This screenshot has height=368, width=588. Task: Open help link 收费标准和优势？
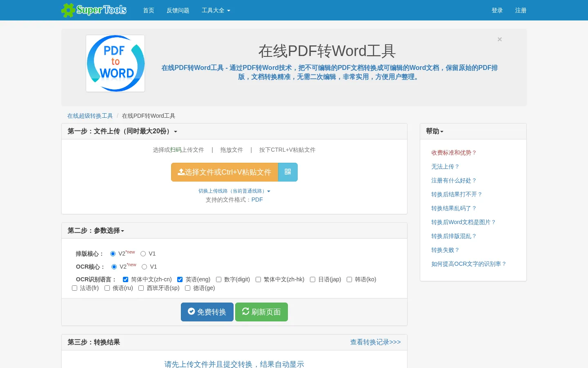click(454, 153)
